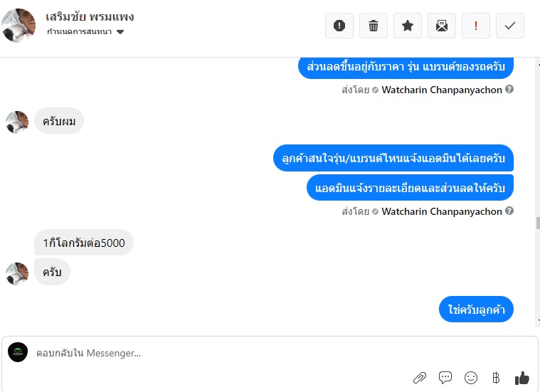Send a thumbs-up like
The height and width of the screenshot is (392, 540).
coord(522,378)
